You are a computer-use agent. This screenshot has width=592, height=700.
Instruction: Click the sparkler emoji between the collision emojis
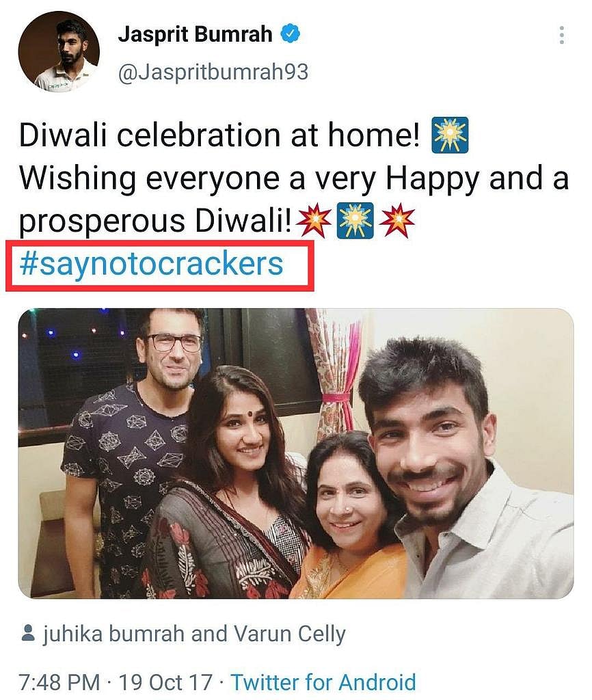355,221
